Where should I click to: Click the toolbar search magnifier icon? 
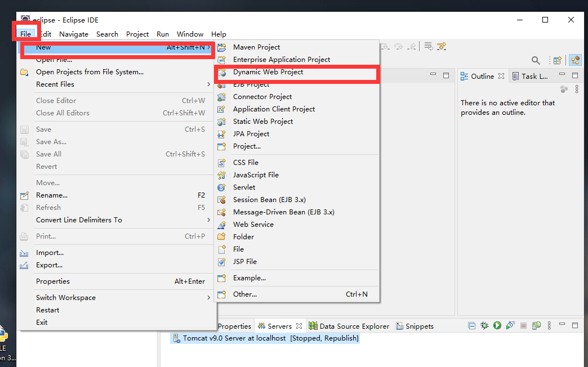(x=536, y=60)
